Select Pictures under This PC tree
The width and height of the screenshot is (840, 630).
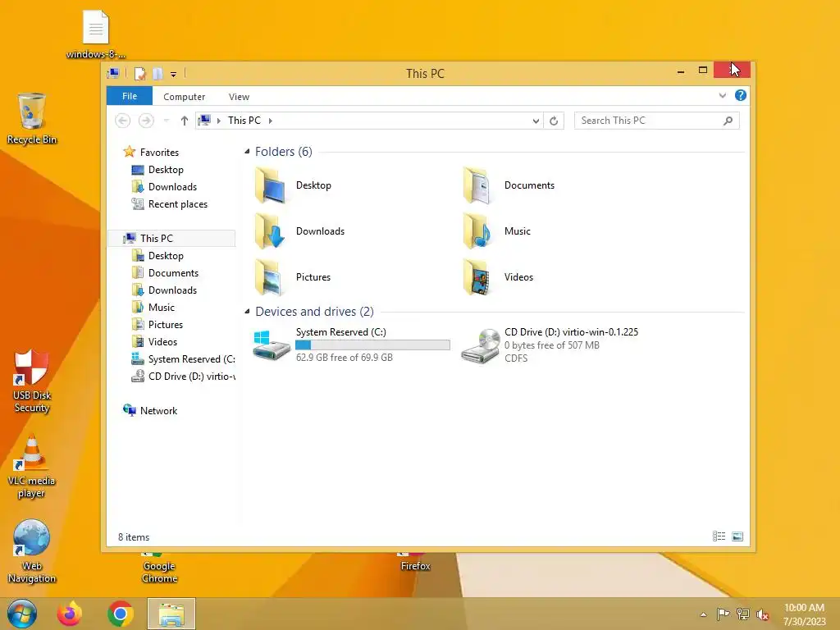[166, 325]
